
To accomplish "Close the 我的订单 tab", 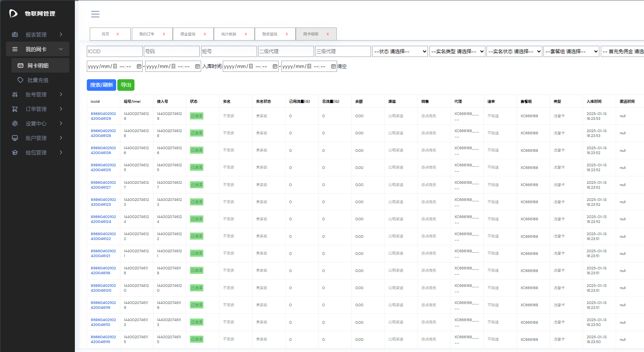I will 164,34.
